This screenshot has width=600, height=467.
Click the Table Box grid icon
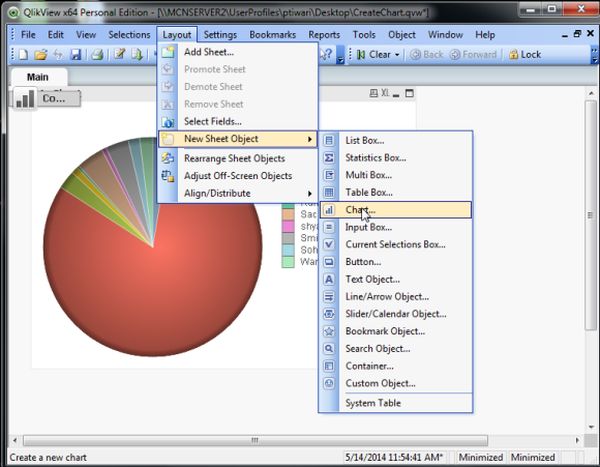[x=329, y=192]
